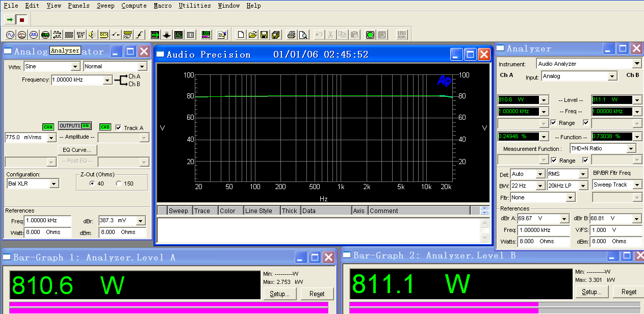The image size is (644, 314).
Task: Click the Line Style column header
Action: [x=262, y=211]
